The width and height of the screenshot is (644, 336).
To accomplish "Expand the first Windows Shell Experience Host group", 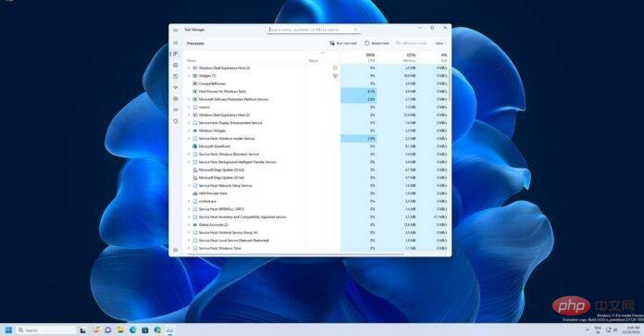I will [x=189, y=68].
